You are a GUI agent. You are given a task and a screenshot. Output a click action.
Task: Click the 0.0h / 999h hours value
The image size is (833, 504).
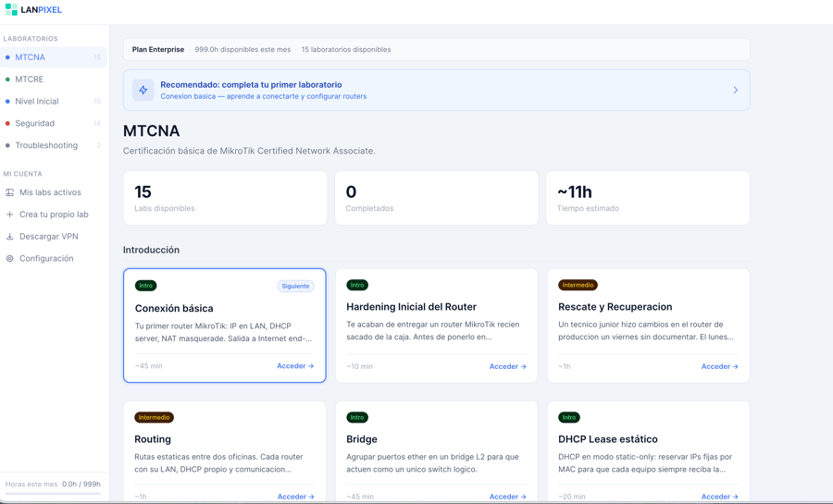[81, 484]
